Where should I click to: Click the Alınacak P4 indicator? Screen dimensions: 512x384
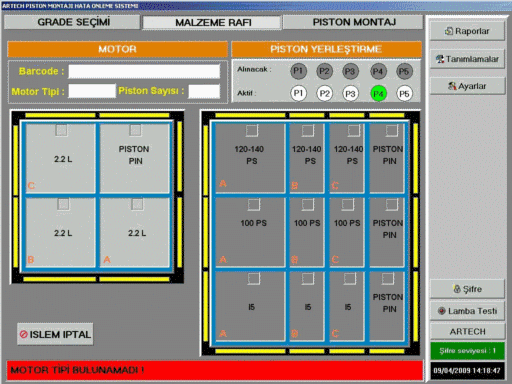pyautogui.click(x=378, y=71)
